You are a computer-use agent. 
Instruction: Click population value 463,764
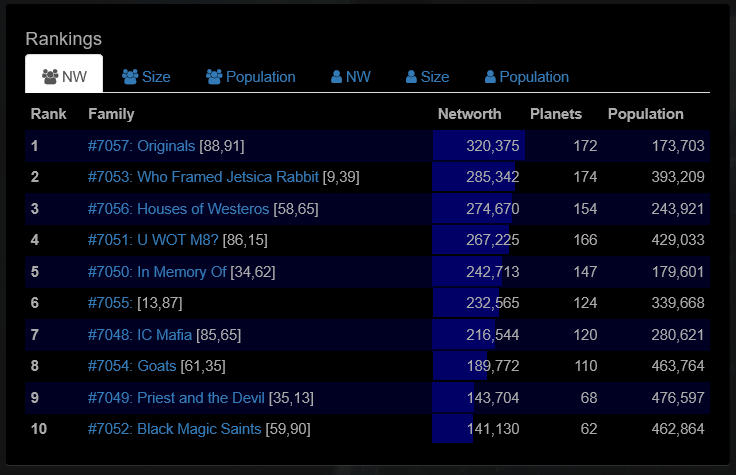pos(678,366)
